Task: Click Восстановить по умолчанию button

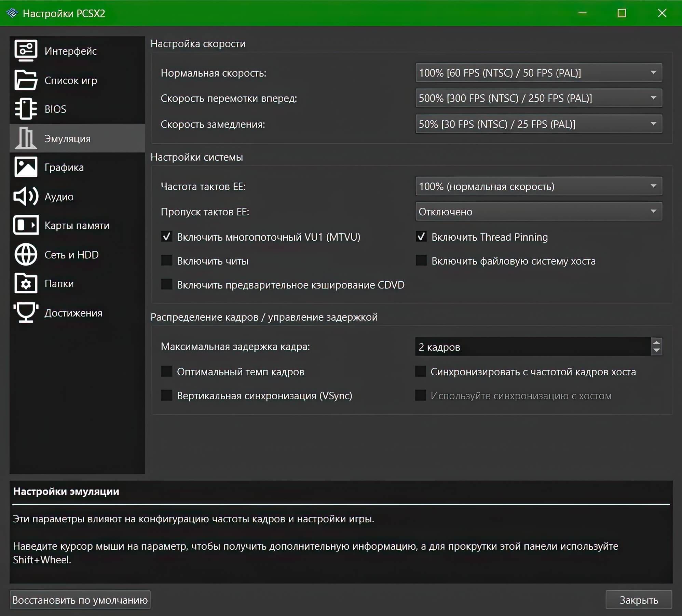Action: [x=80, y=600]
